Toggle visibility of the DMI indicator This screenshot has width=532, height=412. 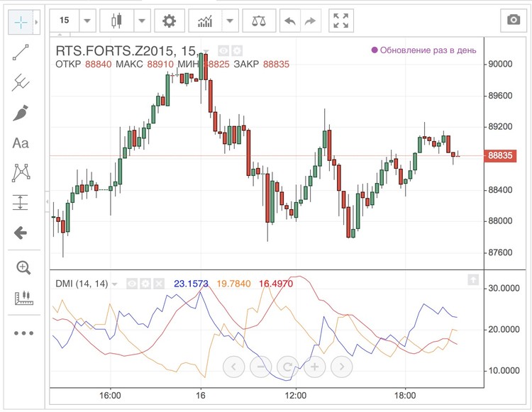pos(131,284)
